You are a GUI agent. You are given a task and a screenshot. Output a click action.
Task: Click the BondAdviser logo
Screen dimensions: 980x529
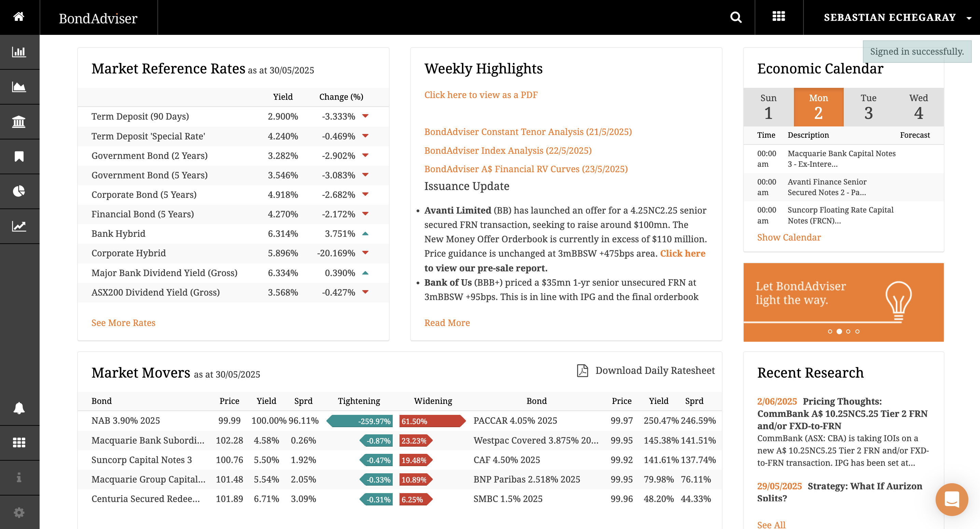(98, 18)
